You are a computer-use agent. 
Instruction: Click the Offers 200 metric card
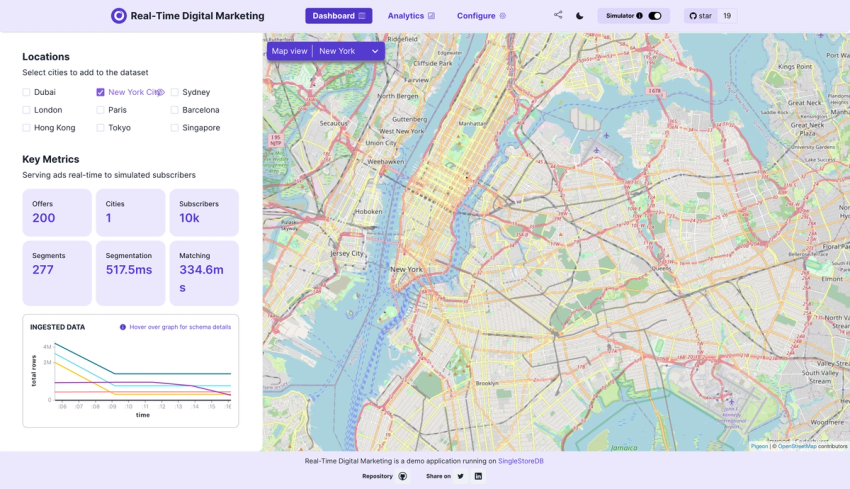[x=57, y=213]
